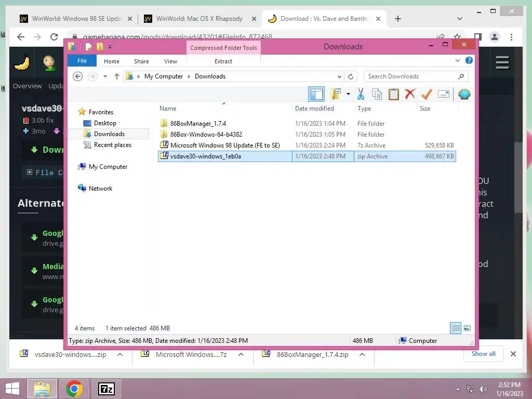Image resolution: width=532 pixels, height=399 pixels.
Task: Click the Compressed Folder Tools tab header
Action: tap(223, 47)
